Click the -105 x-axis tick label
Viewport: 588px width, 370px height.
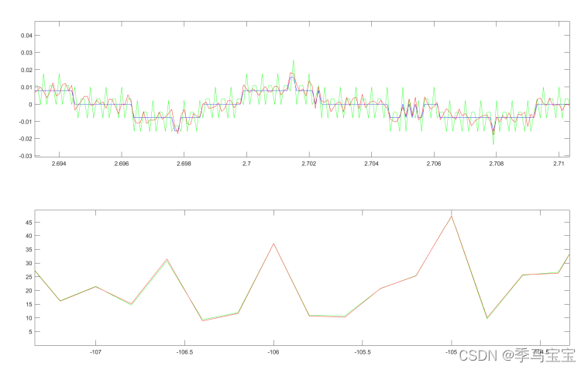point(451,352)
